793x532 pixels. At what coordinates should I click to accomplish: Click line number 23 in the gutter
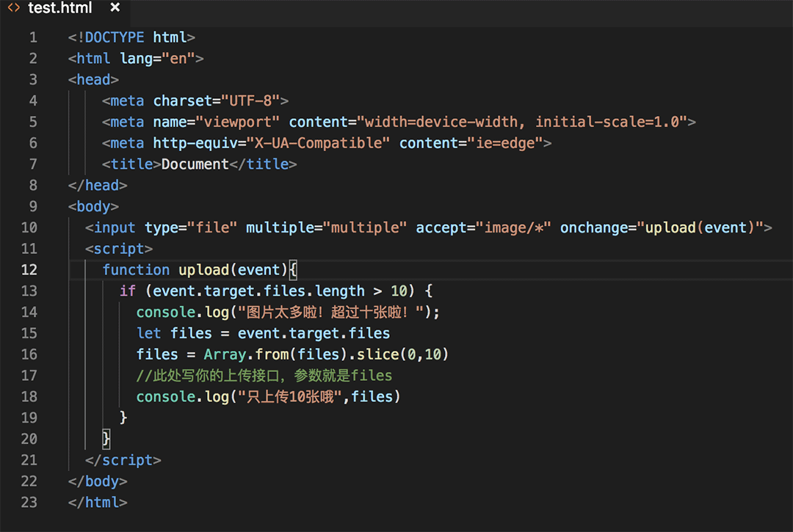(29, 502)
